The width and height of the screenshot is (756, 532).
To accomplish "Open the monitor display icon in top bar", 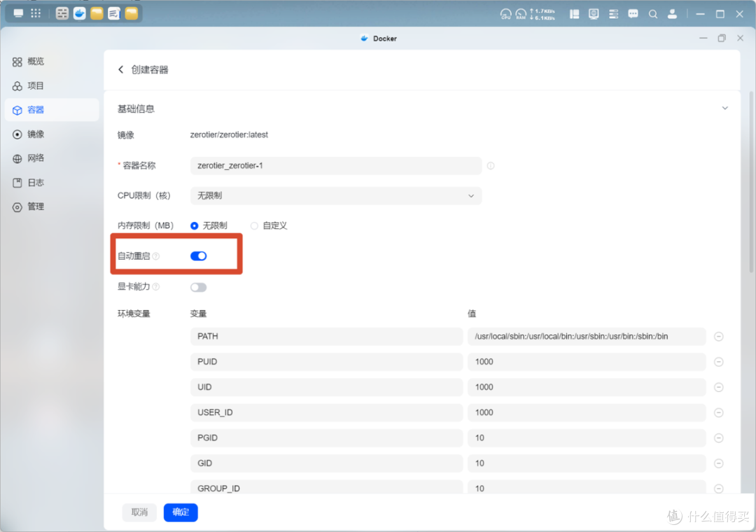I will point(594,14).
